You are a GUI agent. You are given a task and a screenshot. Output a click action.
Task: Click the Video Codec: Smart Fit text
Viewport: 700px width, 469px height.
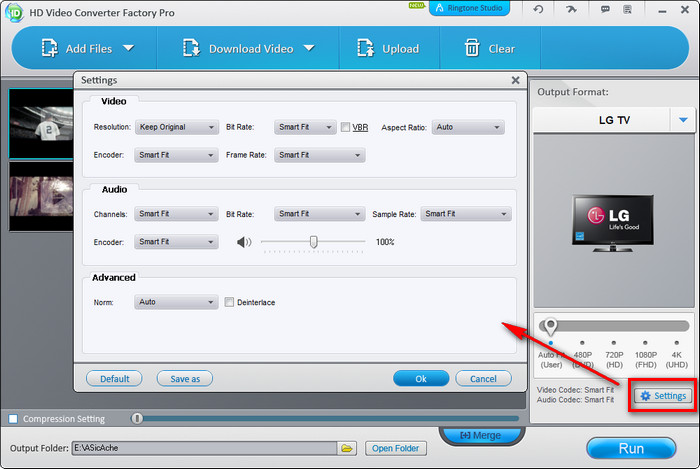575,390
